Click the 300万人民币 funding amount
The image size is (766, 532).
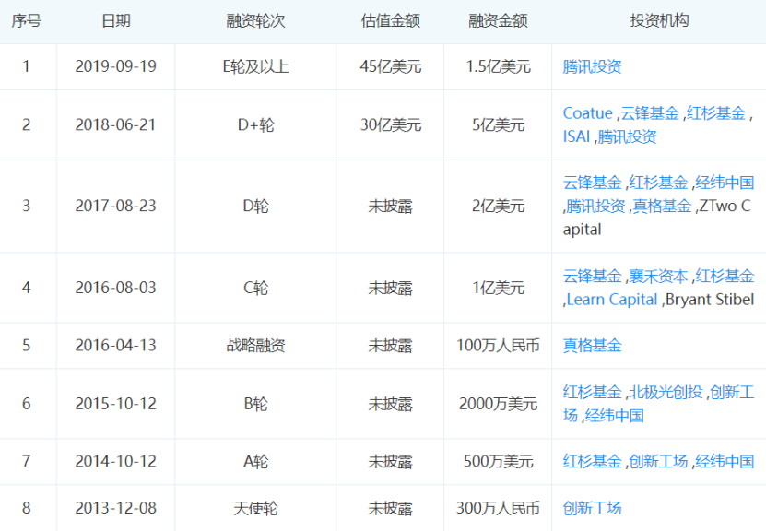coord(498,509)
